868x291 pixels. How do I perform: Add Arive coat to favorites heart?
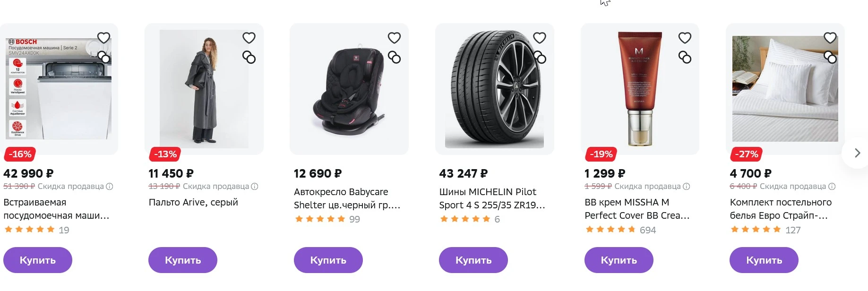click(x=249, y=38)
